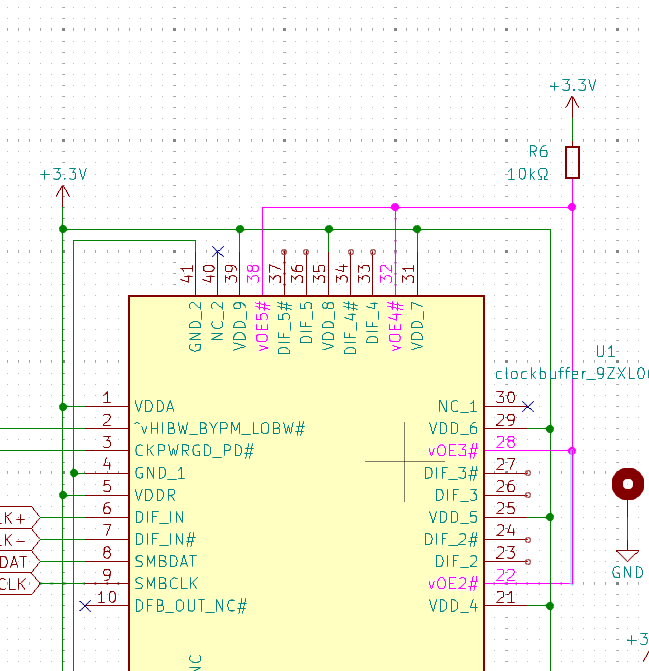Select the no-connect marker on pin 30
The image size is (649, 671).
pyautogui.click(x=529, y=406)
